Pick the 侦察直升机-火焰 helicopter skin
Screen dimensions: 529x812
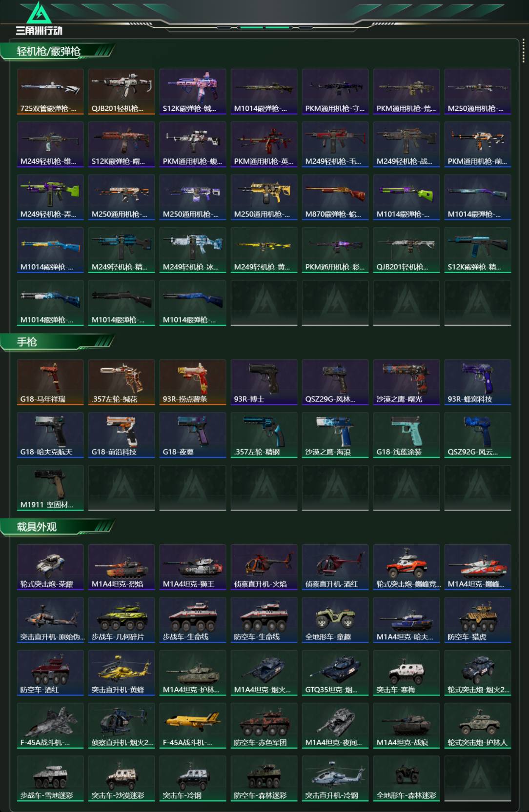pos(264,567)
